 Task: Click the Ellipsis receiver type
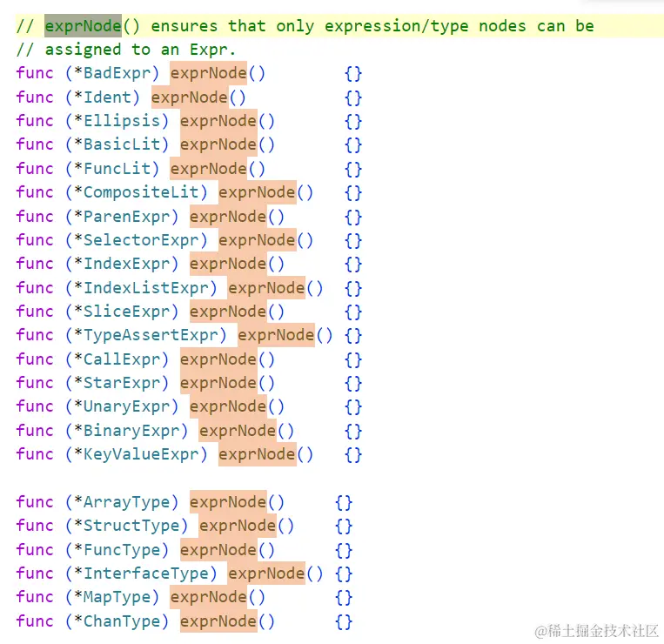pos(122,121)
